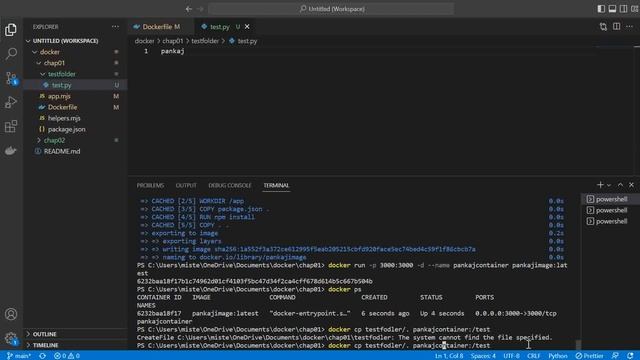Click the docker breadcrumb segment
Screen dimensions: 640x360
(x=144, y=41)
